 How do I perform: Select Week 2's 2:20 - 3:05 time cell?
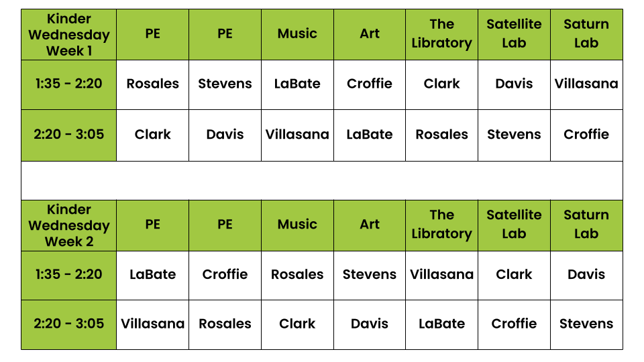pyautogui.click(x=68, y=324)
